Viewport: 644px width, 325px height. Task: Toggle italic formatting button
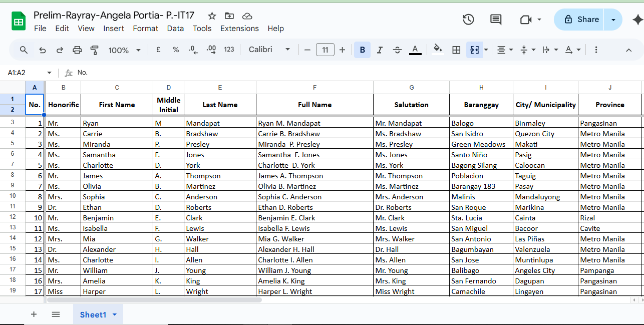tap(380, 50)
